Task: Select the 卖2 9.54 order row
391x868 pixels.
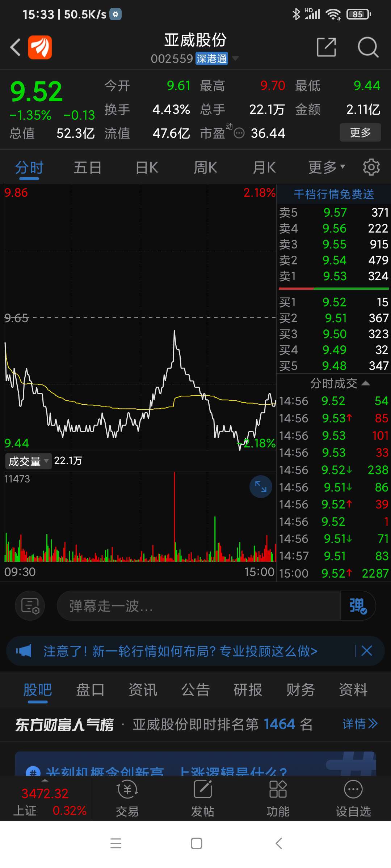Action: pos(333,260)
